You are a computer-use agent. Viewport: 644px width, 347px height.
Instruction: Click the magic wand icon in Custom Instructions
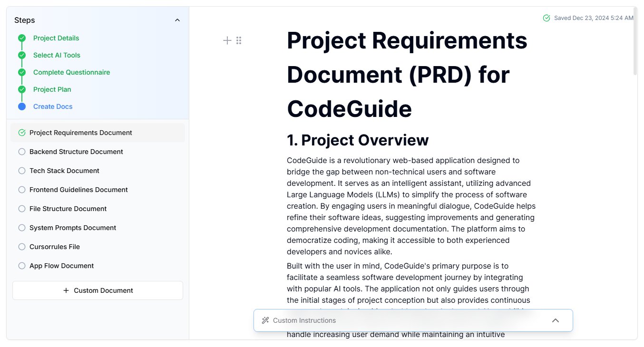tap(265, 320)
